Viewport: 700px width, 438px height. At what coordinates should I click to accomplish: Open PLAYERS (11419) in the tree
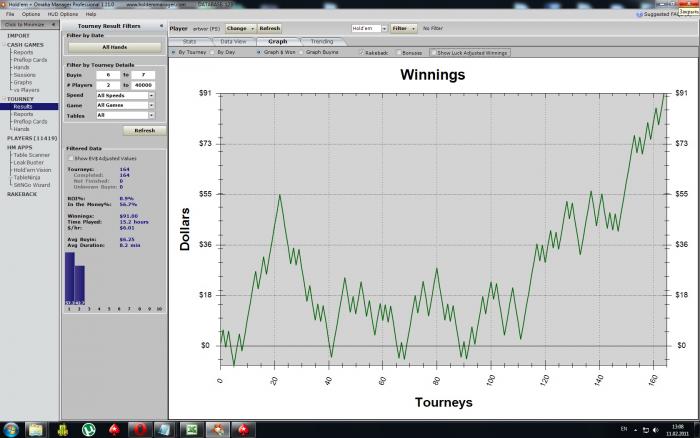click(x=32, y=138)
